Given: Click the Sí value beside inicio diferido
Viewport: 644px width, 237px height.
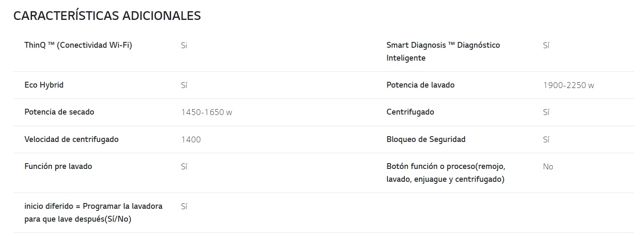Looking at the screenshot, I should pyautogui.click(x=184, y=206).
